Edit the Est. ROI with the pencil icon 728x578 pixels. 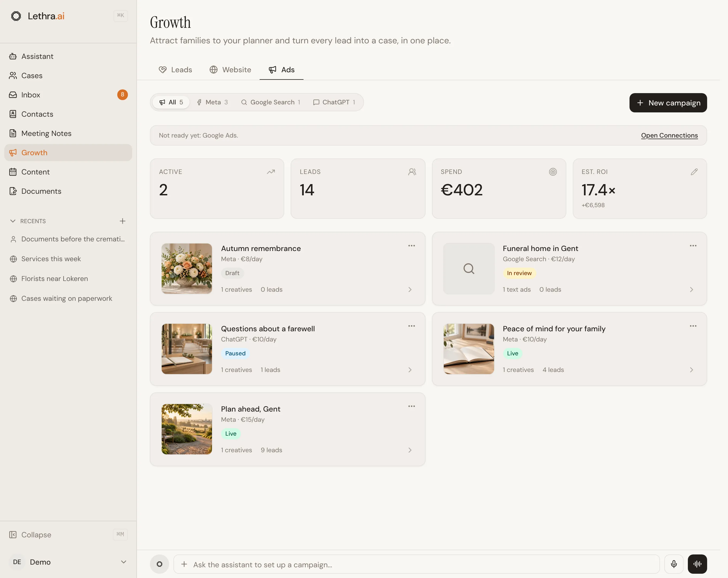pyautogui.click(x=694, y=172)
